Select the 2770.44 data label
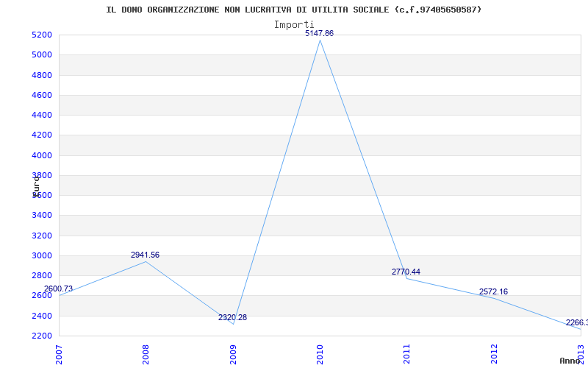588x368 pixels. (406, 272)
